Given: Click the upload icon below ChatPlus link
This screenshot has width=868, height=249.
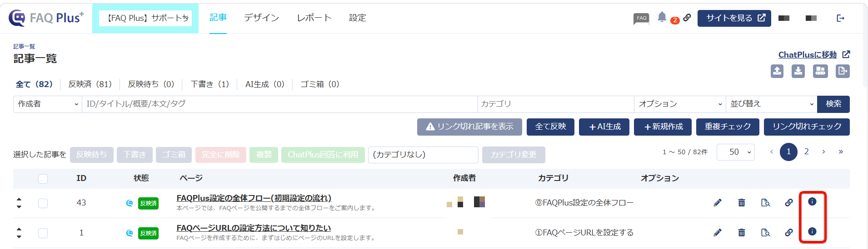Looking at the screenshot, I should tap(777, 71).
